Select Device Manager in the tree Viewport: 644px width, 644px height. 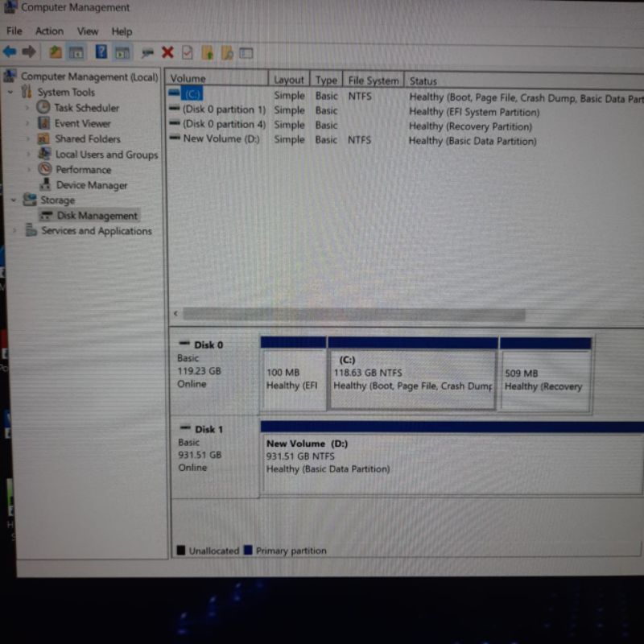(x=91, y=185)
